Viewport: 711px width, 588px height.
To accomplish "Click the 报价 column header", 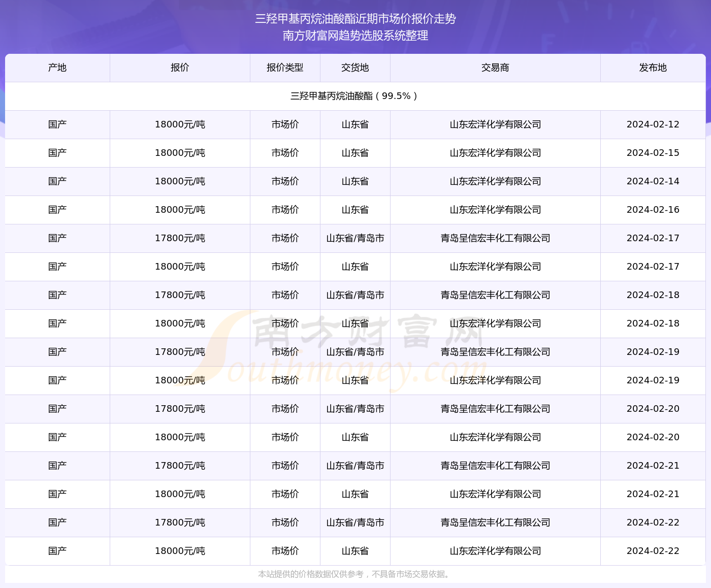I will click(x=180, y=68).
